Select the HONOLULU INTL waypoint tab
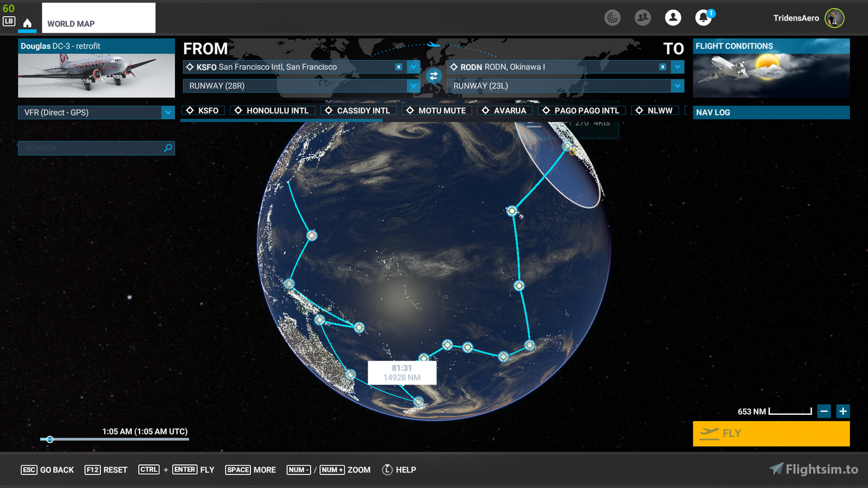The height and width of the screenshot is (488, 868). 273,110
